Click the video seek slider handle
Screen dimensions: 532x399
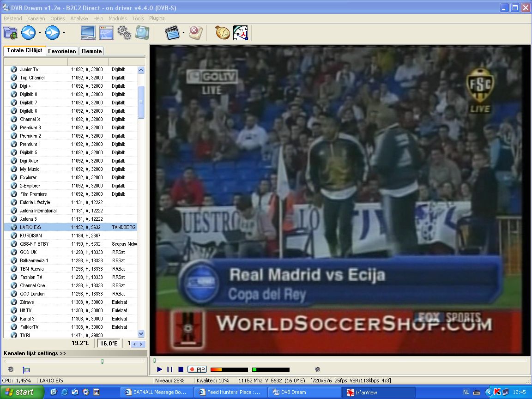(154, 360)
